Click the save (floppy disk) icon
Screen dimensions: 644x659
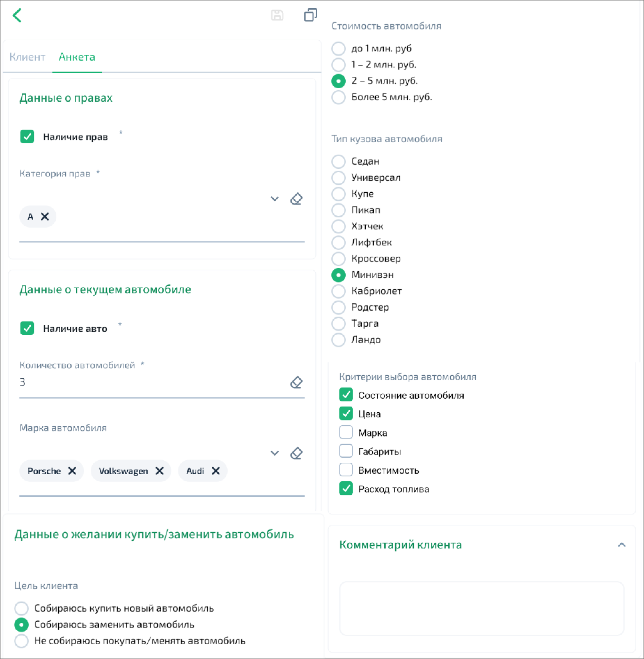[x=277, y=16]
